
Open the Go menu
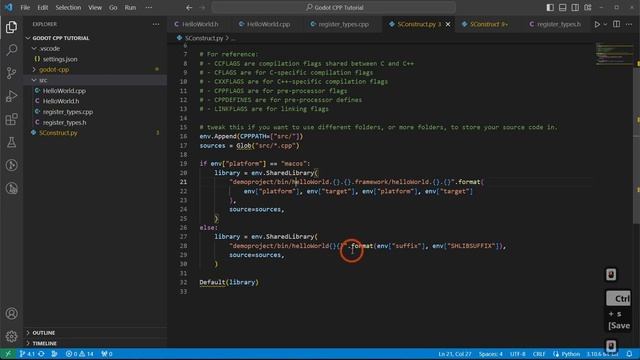(x=113, y=7)
